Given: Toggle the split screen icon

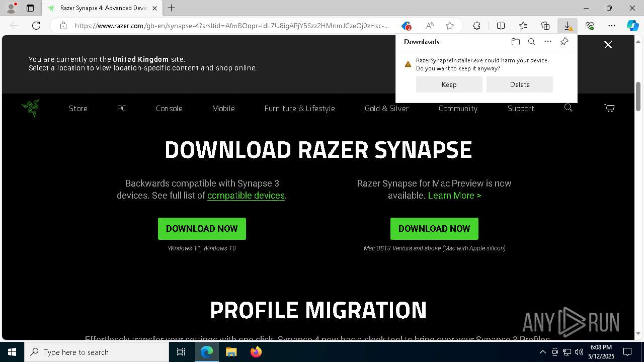Looking at the screenshot, I should 501,26.
